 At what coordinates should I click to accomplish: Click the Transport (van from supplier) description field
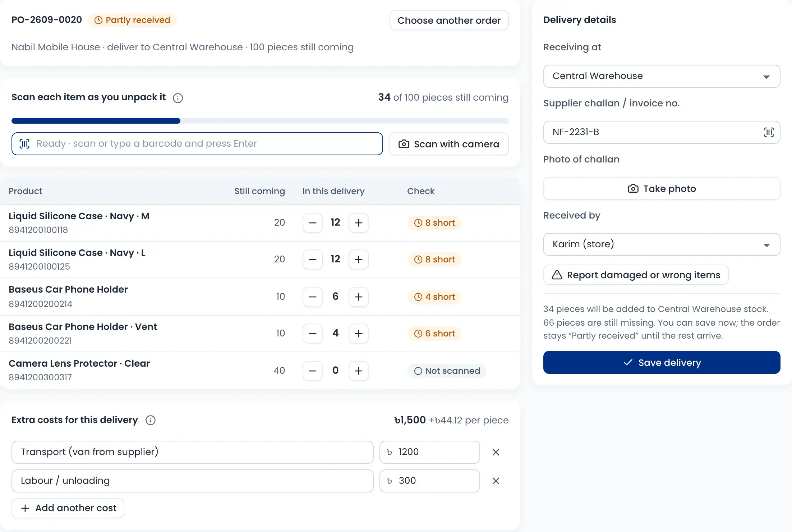pos(193,452)
